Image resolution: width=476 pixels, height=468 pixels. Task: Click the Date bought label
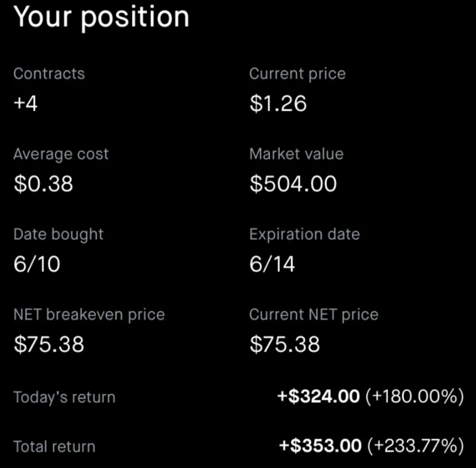coord(58,234)
